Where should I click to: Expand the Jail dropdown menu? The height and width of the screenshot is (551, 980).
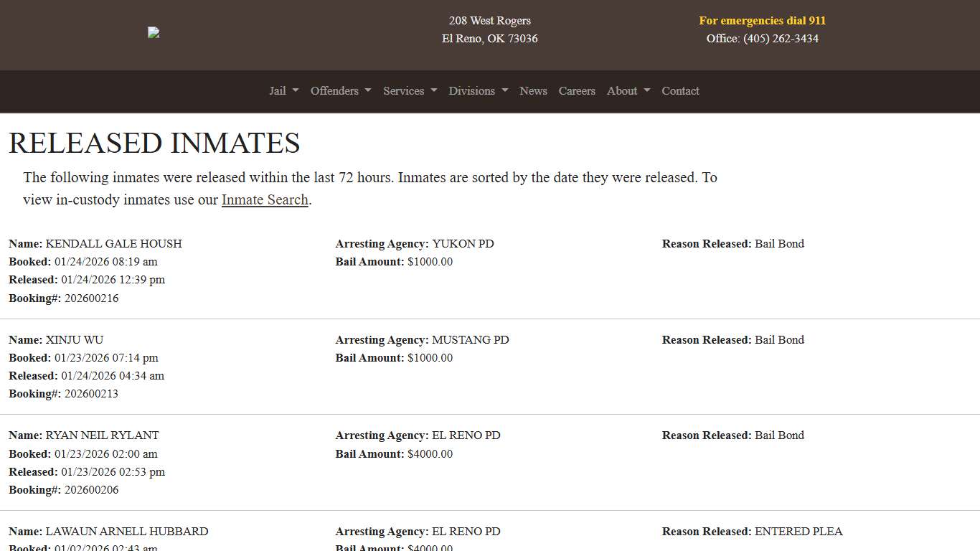click(x=283, y=91)
